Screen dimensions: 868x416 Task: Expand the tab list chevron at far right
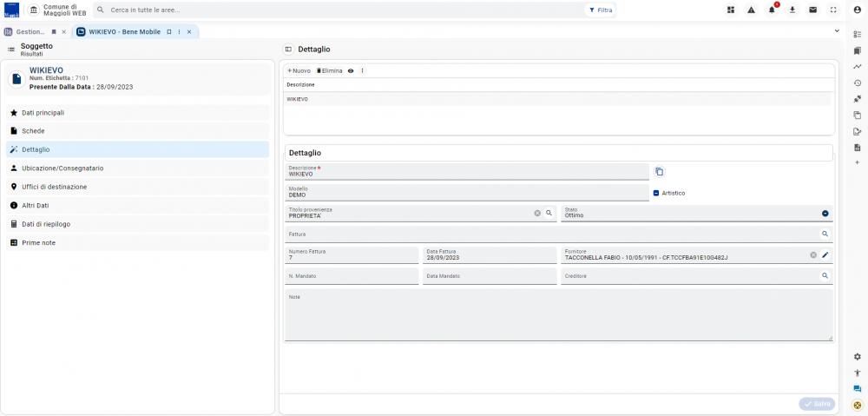pos(837,31)
